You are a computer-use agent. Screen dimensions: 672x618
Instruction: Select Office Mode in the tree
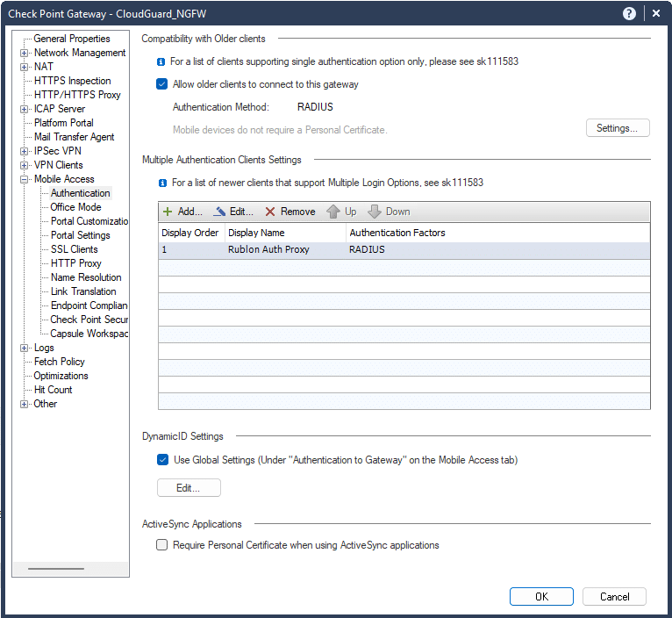[75, 207]
